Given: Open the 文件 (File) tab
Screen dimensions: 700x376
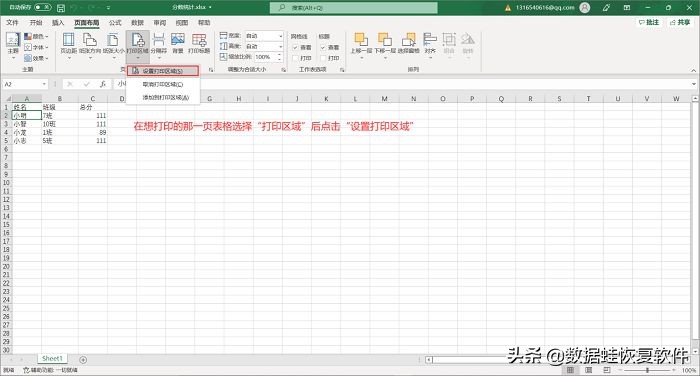Looking at the screenshot, I should (12, 22).
